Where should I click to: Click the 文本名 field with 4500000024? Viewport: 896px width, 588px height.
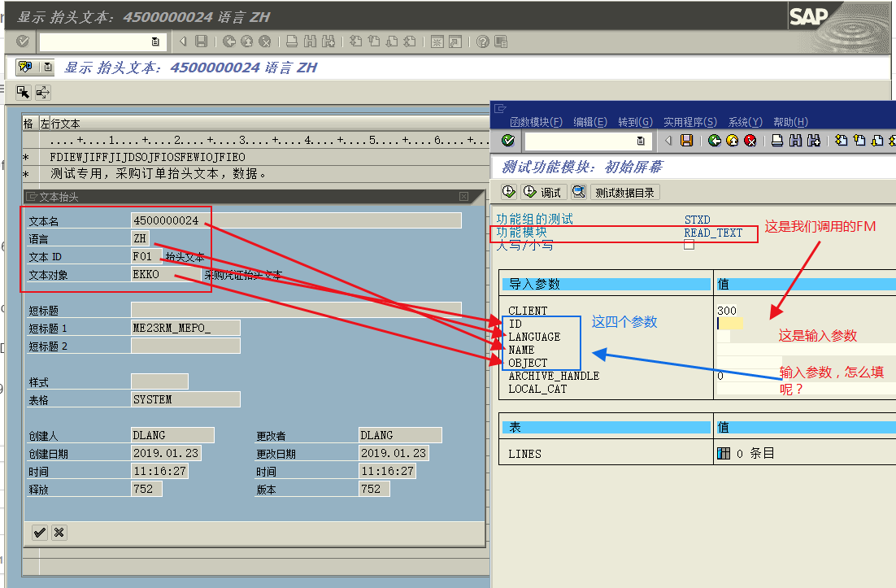point(296,220)
